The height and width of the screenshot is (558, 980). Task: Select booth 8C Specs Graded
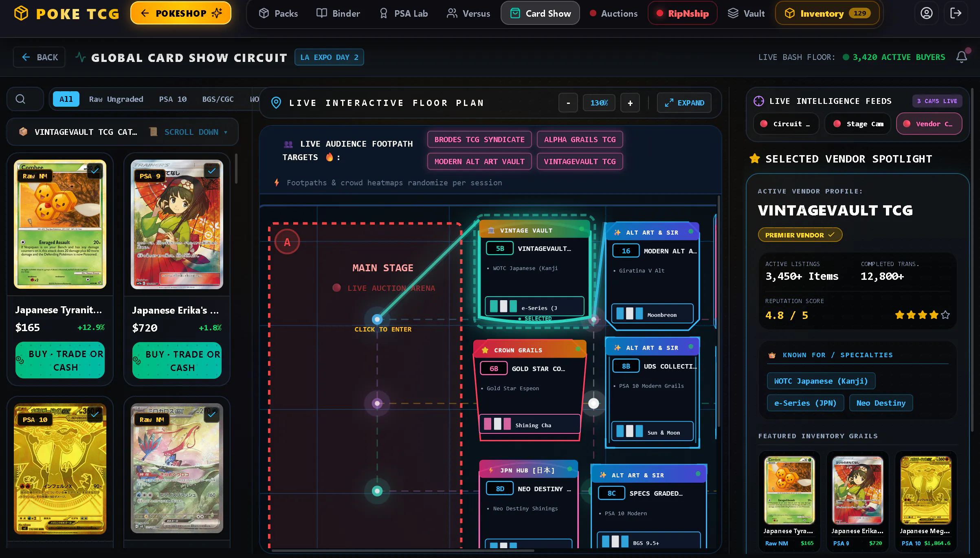pos(649,506)
